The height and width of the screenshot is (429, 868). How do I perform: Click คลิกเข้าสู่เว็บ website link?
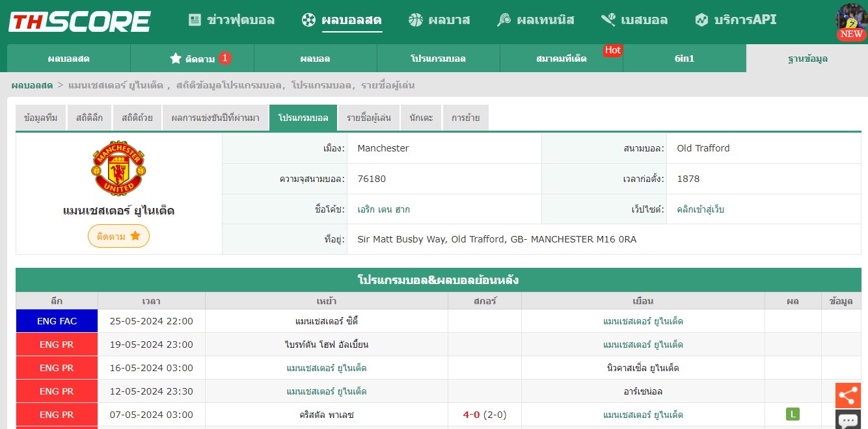click(x=701, y=209)
